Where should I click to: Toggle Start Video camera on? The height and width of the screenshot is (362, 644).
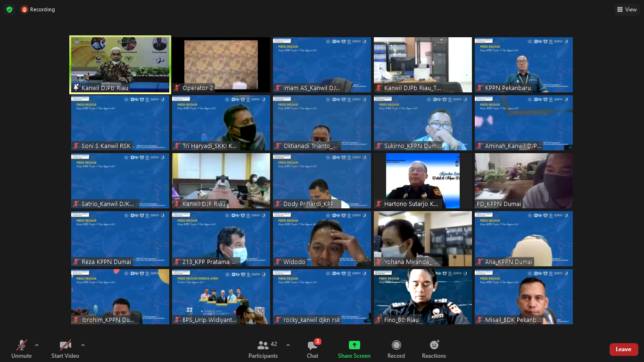click(x=65, y=349)
